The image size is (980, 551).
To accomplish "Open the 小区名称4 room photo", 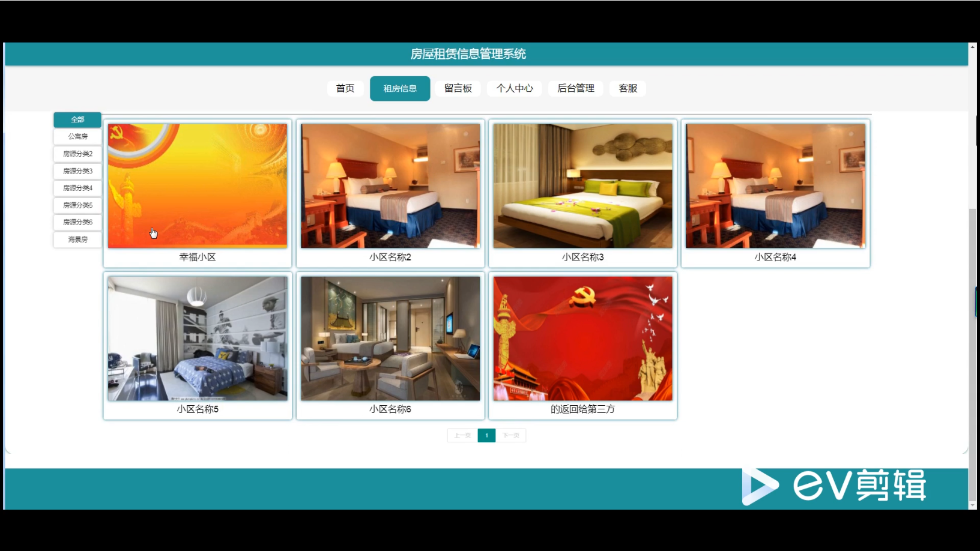I will pos(775,186).
